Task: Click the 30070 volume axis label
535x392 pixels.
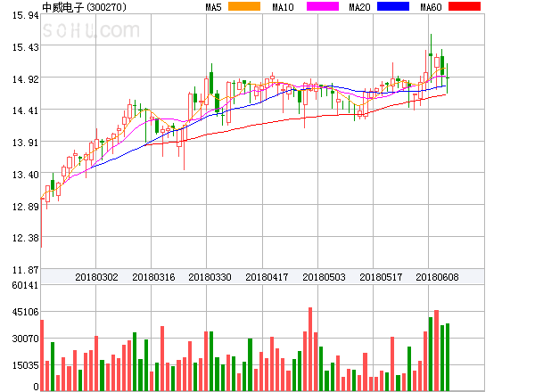Action: tap(25, 339)
